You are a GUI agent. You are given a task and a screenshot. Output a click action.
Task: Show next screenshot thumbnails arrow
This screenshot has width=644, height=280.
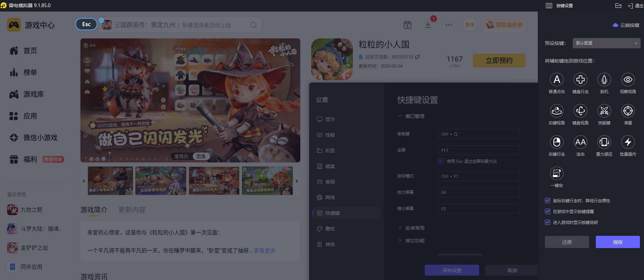click(x=297, y=181)
